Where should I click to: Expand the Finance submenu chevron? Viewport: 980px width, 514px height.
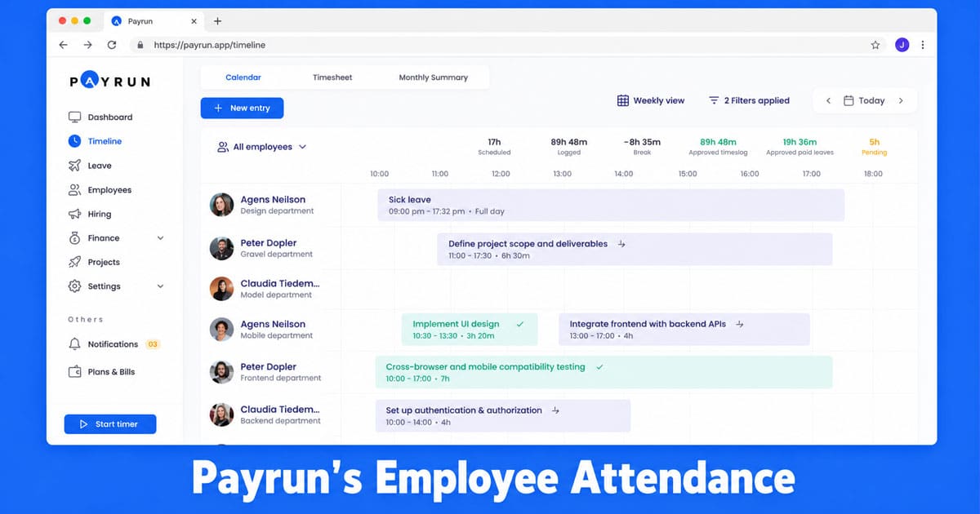pos(160,238)
